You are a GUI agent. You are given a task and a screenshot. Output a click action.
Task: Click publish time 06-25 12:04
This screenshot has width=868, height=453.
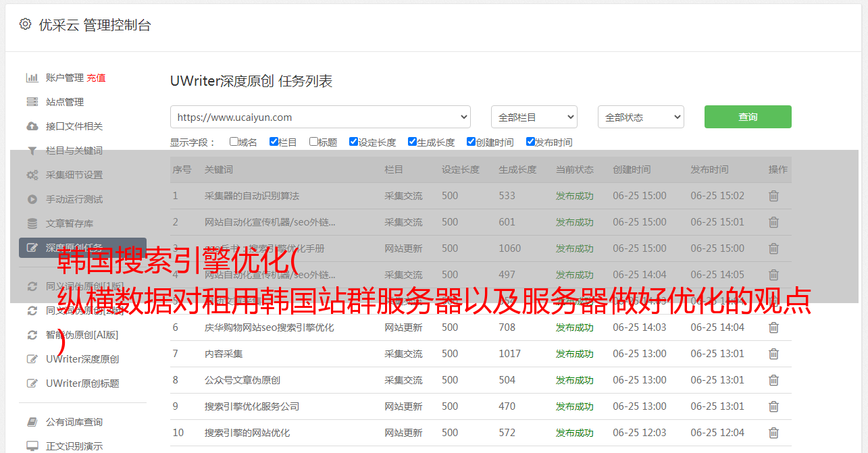[717, 433]
